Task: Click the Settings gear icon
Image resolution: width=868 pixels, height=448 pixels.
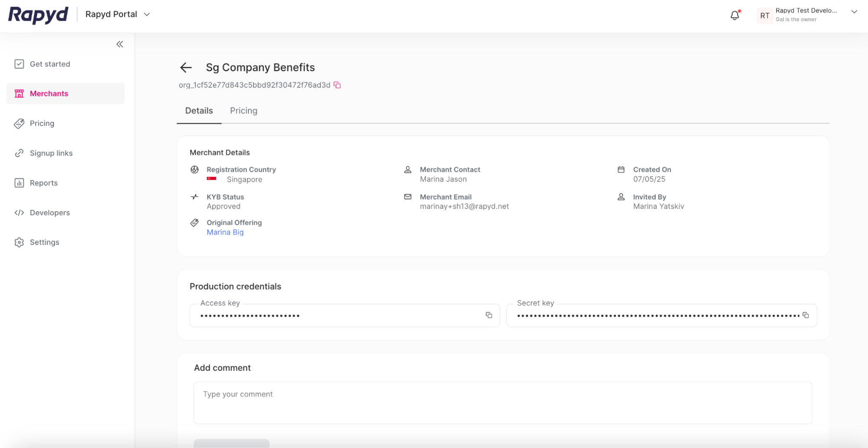Action: (19, 242)
